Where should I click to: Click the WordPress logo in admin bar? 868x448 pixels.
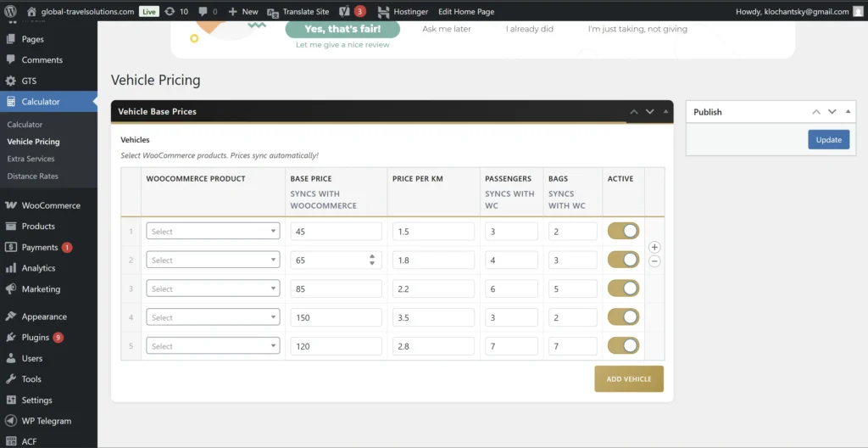pos(10,12)
